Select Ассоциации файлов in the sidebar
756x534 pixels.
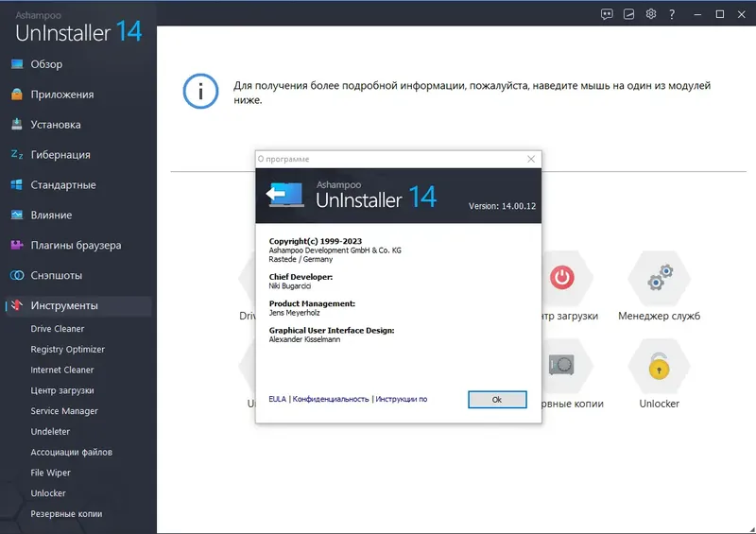[x=72, y=453]
